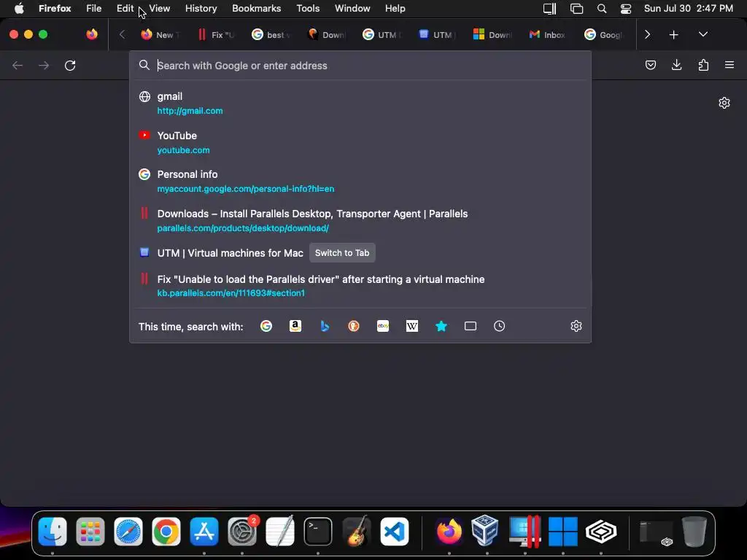Open Terminal from the Dock
Image resolution: width=747 pixels, height=560 pixels.
[318, 532]
